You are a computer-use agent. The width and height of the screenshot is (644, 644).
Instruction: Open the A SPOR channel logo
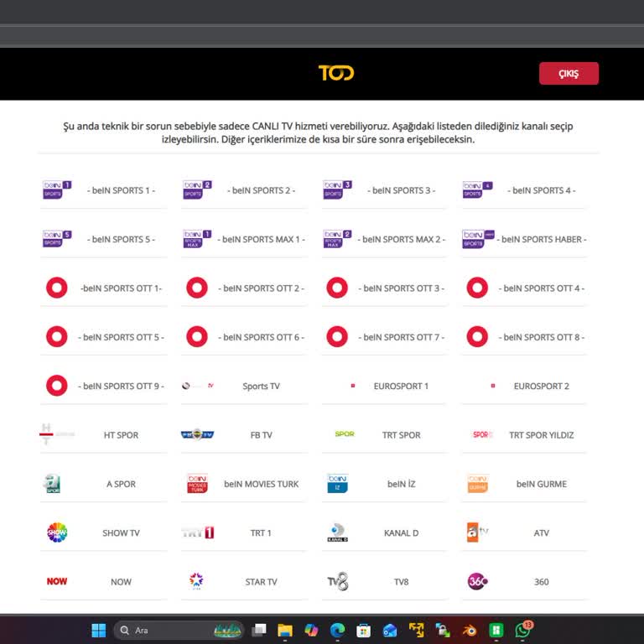(x=53, y=483)
